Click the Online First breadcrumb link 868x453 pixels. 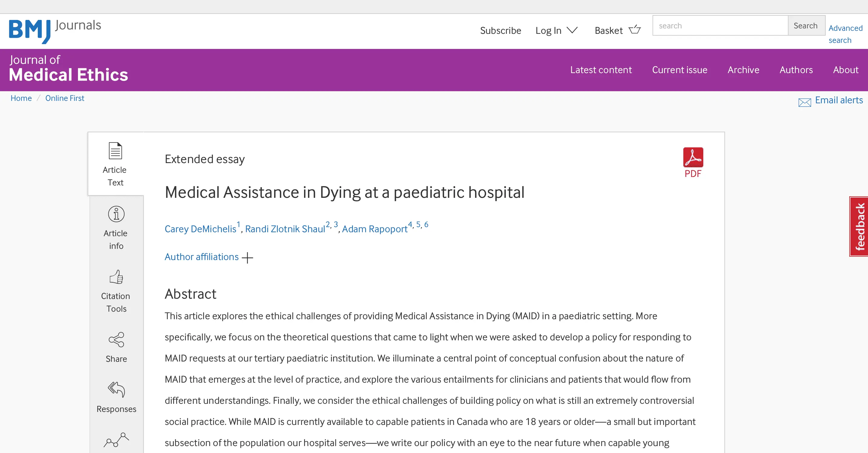click(65, 98)
